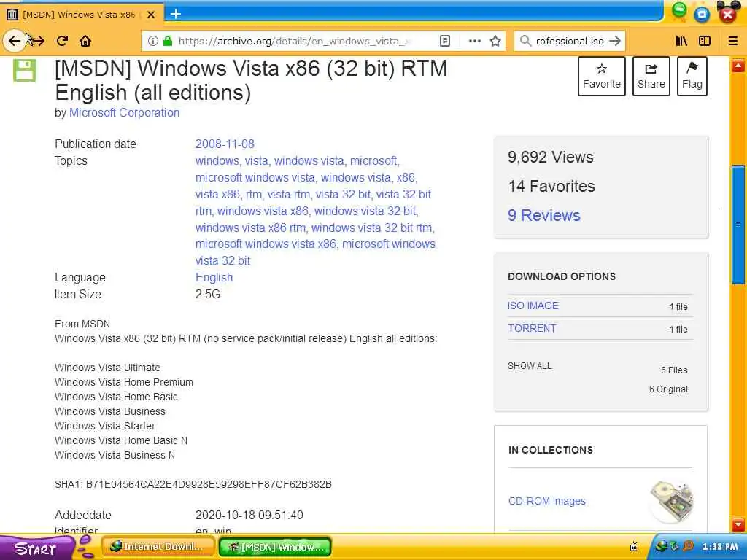Click the Windows Vista Starter line
747x560 pixels.
point(105,426)
